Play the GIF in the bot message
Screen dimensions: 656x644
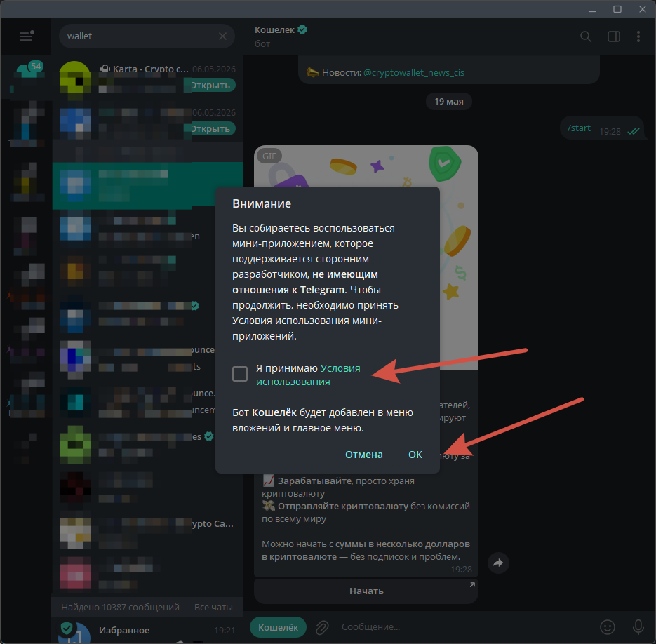(x=366, y=257)
